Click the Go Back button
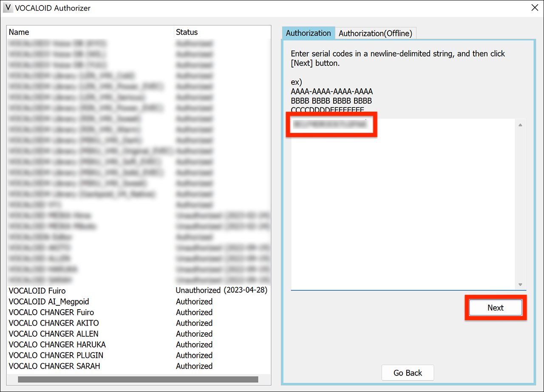The height and width of the screenshot is (392, 544). pyautogui.click(x=407, y=372)
